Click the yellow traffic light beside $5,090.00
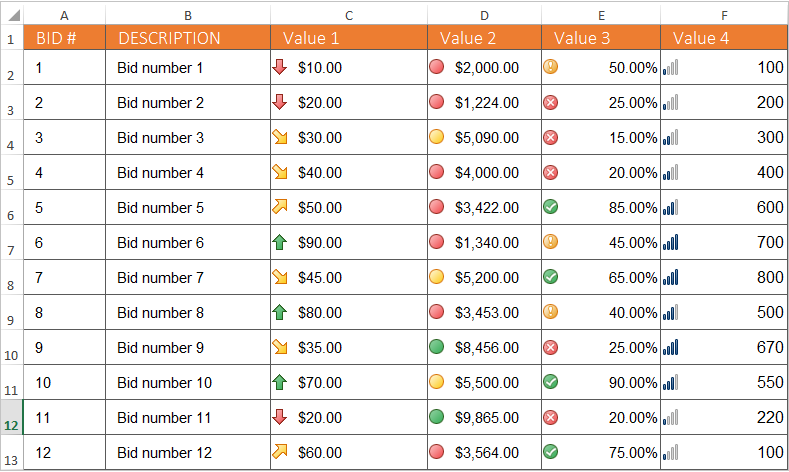Screen dimensions: 789x472 [x=436, y=137]
